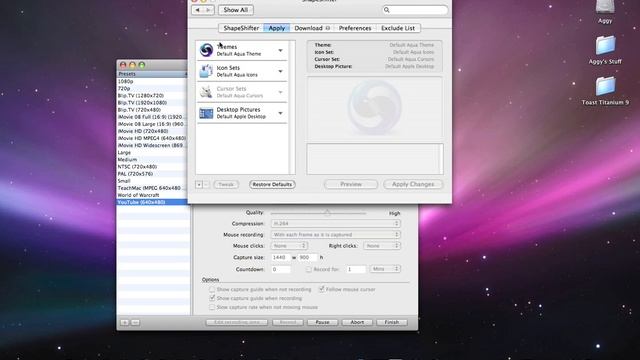This screenshot has height=360, width=640.
Task: Toggle Show capture guide when not recording
Action: point(212,289)
